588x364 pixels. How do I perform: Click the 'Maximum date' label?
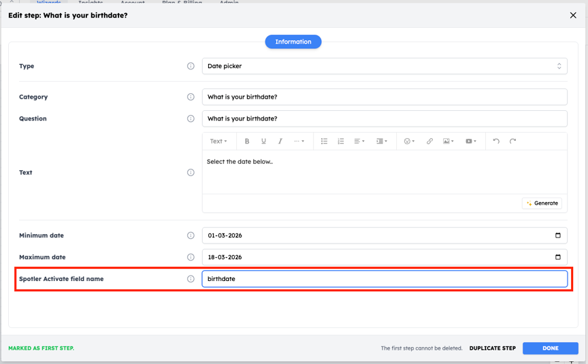point(42,257)
